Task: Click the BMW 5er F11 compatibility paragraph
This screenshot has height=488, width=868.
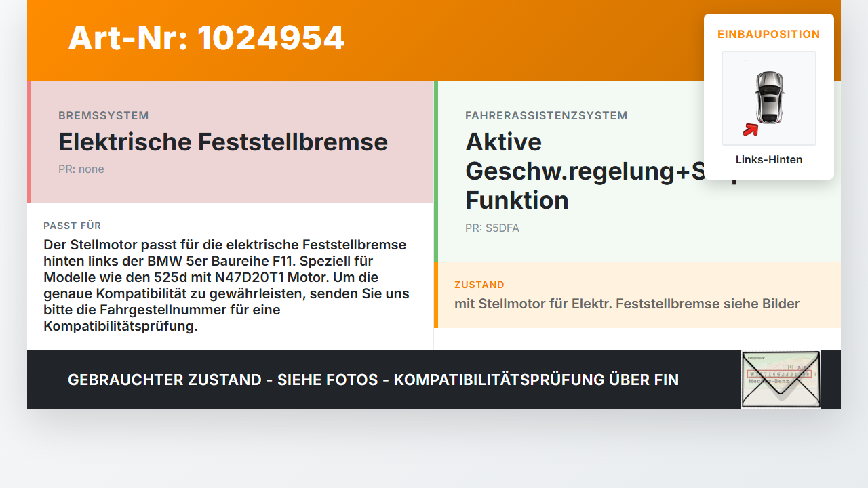Action: [x=226, y=285]
